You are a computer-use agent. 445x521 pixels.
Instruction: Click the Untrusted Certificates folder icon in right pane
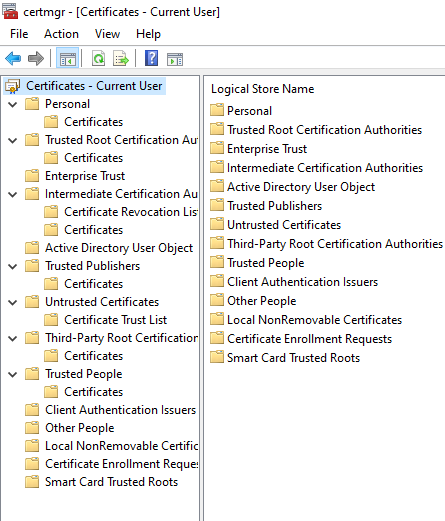click(217, 224)
